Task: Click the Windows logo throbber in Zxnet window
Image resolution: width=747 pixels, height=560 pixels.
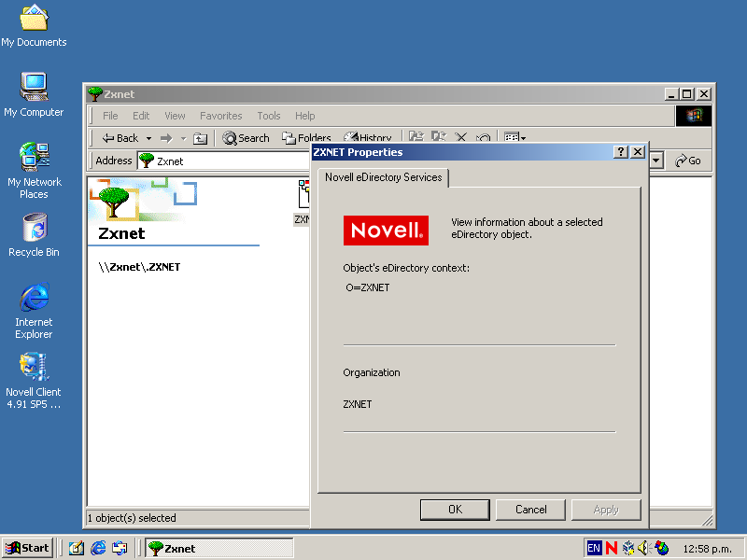Action: [x=693, y=116]
